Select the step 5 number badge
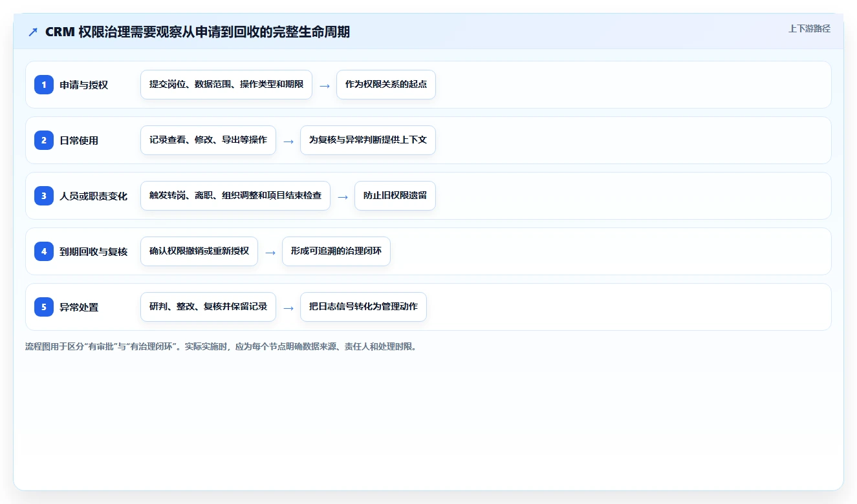Viewport: 857px width, 504px height. (44, 307)
